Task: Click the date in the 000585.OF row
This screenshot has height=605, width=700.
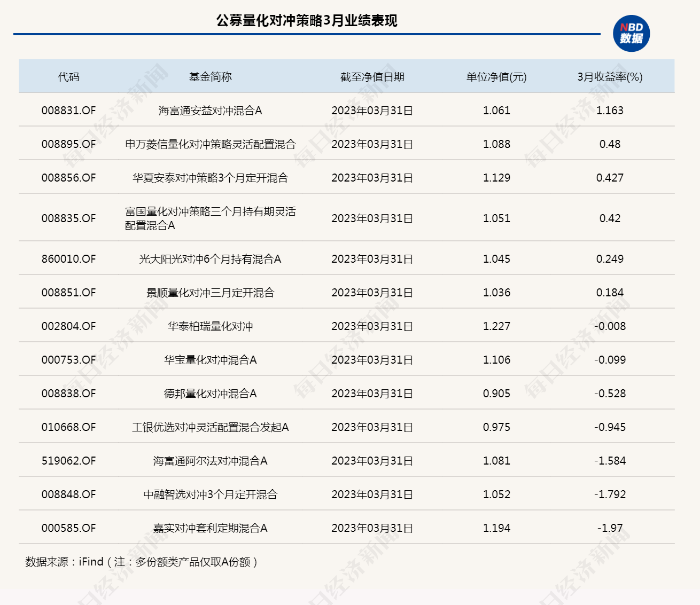Action: pos(372,528)
